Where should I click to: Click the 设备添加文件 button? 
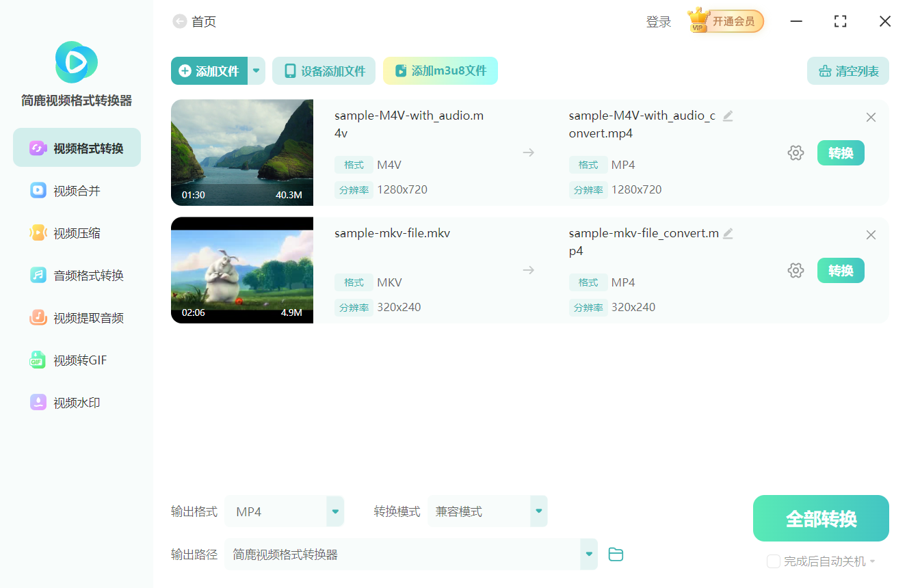pyautogui.click(x=324, y=70)
